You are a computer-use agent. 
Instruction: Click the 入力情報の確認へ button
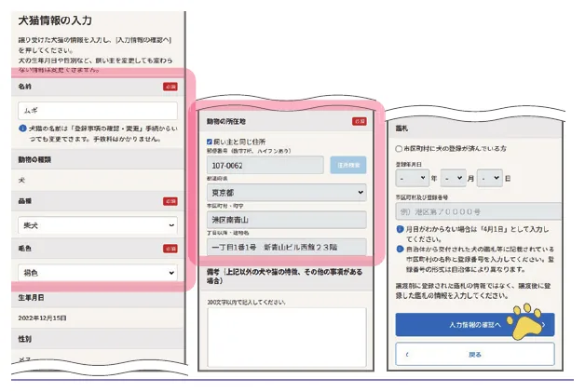pyautogui.click(x=475, y=325)
